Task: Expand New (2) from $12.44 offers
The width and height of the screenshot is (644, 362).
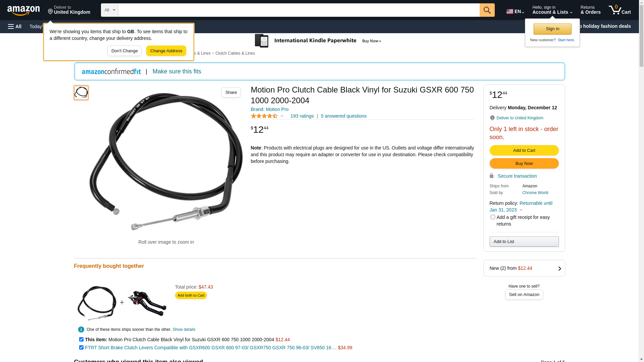Action: (x=524, y=268)
